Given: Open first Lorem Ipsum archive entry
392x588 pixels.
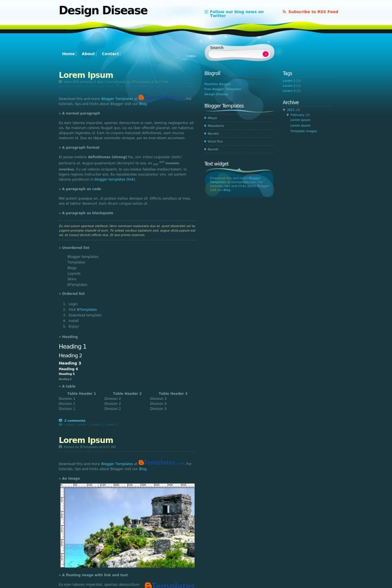Looking at the screenshot, I should 300,120.
